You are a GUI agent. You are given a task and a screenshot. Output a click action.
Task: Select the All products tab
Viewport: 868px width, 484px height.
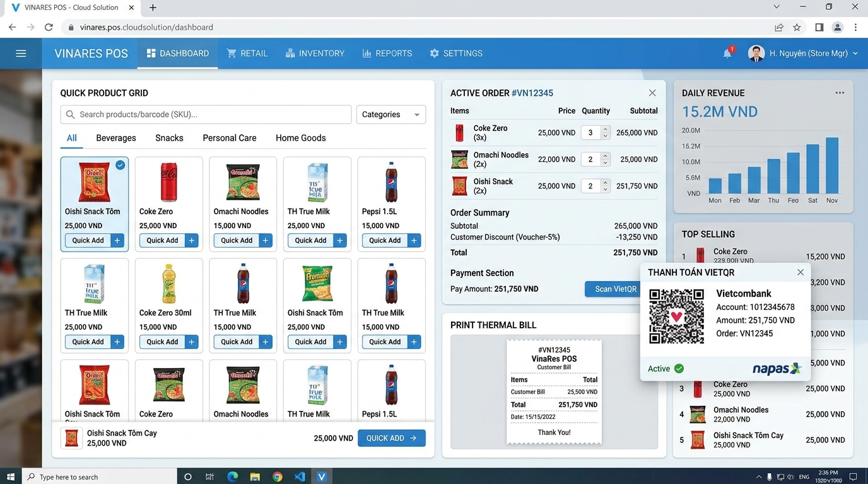coord(72,138)
